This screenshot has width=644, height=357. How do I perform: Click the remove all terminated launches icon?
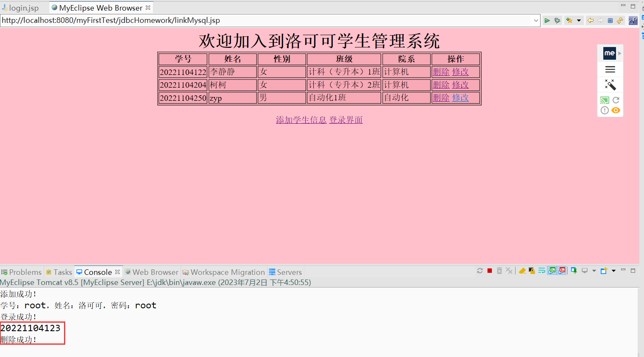pyautogui.click(x=509, y=271)
